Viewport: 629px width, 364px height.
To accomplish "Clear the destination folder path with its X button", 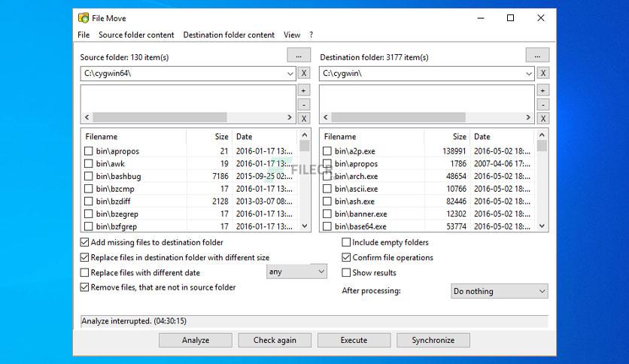I will 543,74.
